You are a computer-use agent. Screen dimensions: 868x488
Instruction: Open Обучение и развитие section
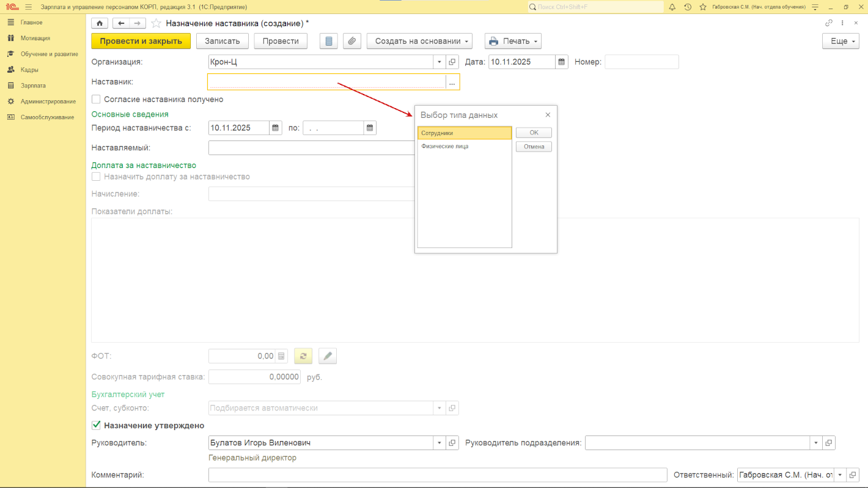[49, 54]
